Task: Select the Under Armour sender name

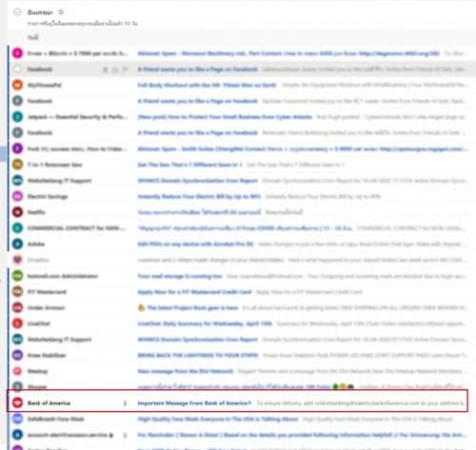Action: [x=47, y=307]
